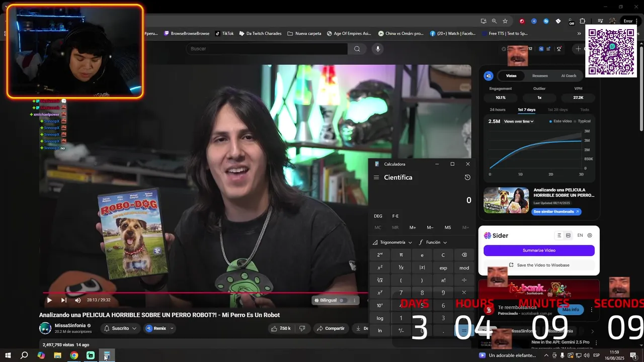The height and width of the screenshot is (362, 644).
Task: Open the Windows Start menu
Action: (8, 355)
